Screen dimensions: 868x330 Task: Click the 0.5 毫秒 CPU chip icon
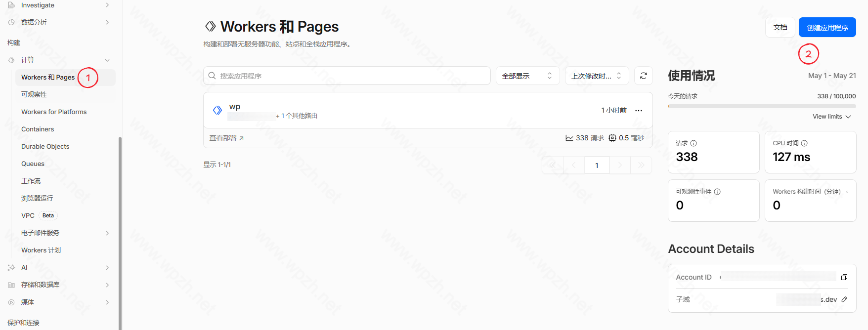(612, 138)
